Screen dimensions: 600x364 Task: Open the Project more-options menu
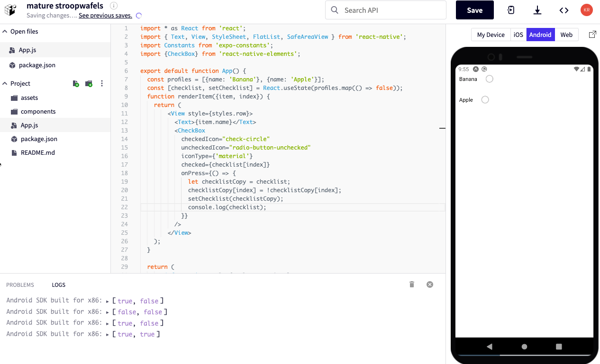click(x=101, y=84)
